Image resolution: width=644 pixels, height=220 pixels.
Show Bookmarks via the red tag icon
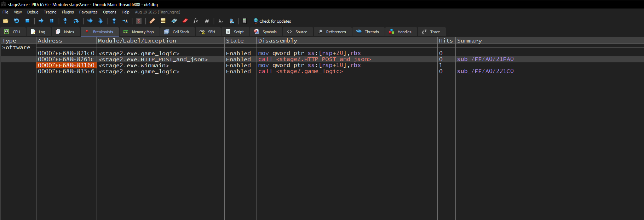tap(185, 21)
